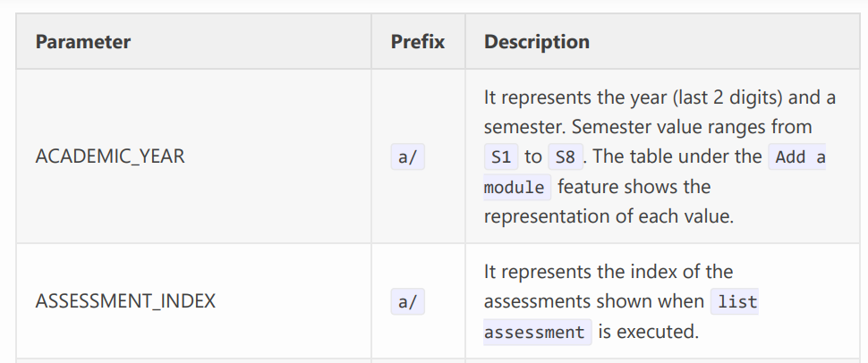Click the ASSESSMENT_INDEX parameter cell
The height and width of the screenshot is (363, 868).
click(x=125, y=301)
